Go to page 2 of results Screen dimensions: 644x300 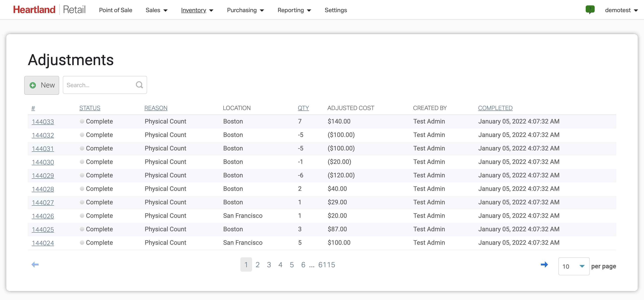[257, 265]
